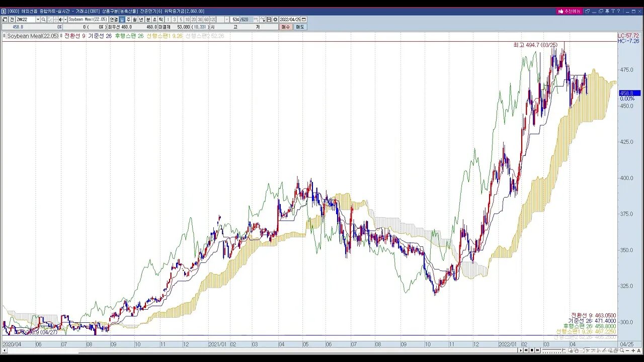The image size is (644, 362).
Task: Select the 일 (daily) period button
Action: point(122,20)
